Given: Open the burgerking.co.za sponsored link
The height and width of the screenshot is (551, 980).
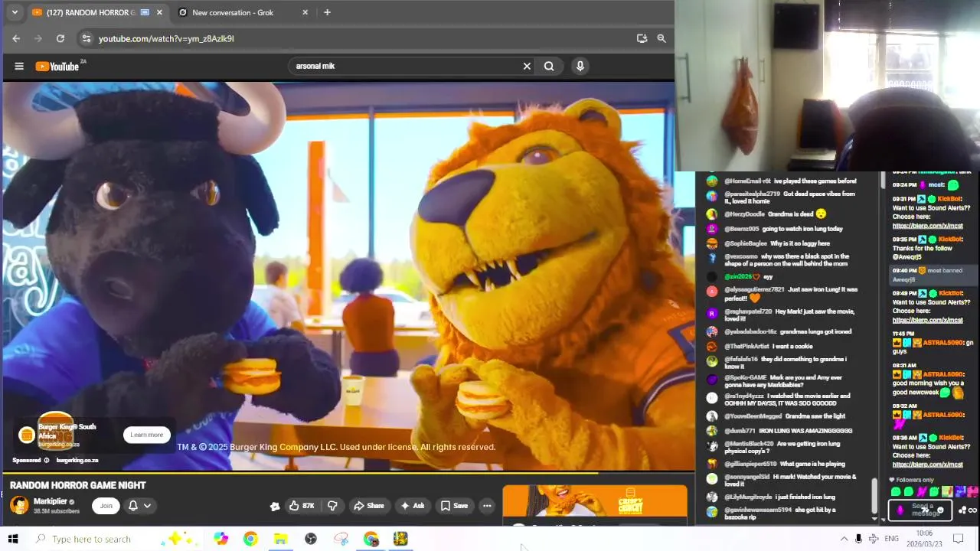Looking at the screenshot, I should (77, 460).
